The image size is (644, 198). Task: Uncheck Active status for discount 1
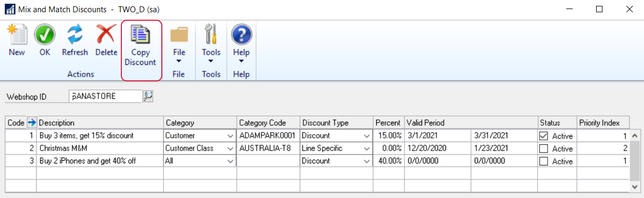[543, 136]
